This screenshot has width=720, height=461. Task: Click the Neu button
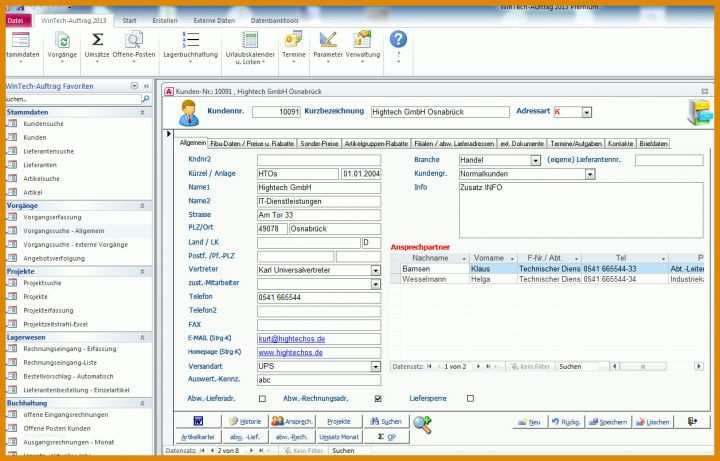[x=529, y=422]
